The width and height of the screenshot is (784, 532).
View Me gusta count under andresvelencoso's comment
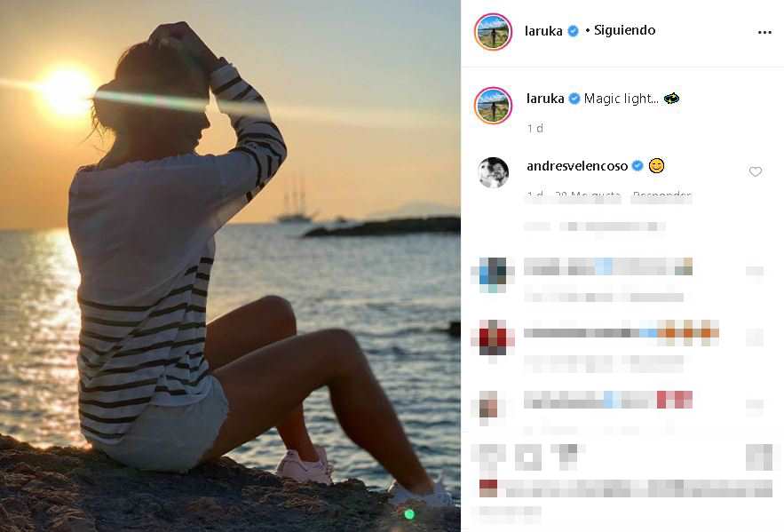(588, 195)
